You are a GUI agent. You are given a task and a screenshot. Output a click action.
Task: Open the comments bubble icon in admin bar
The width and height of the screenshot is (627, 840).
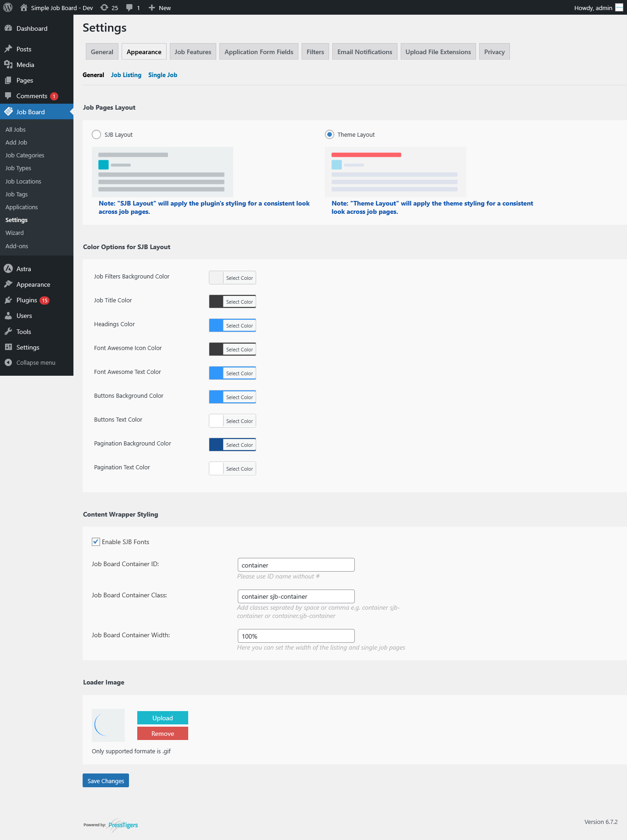pyautogui.click(x=129, y=7)
